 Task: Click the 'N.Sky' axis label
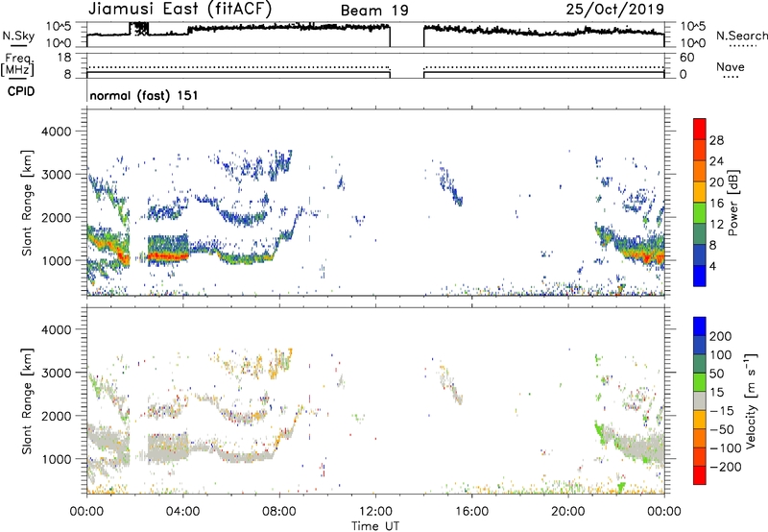(18, 36)
